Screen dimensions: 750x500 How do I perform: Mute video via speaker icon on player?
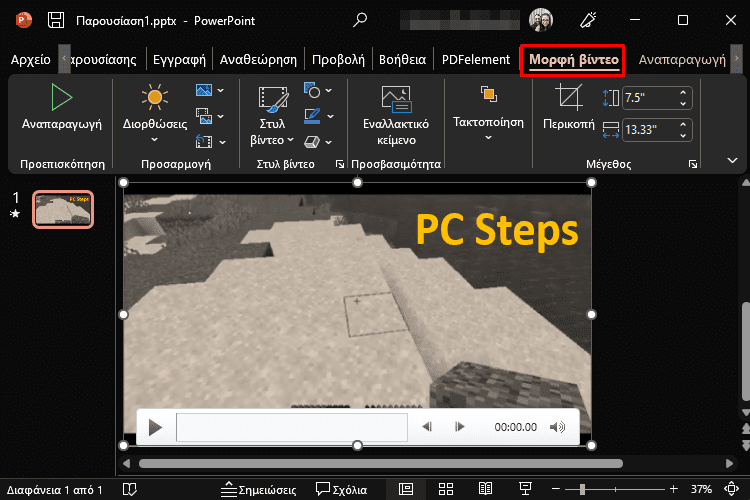tap(557, 427)
